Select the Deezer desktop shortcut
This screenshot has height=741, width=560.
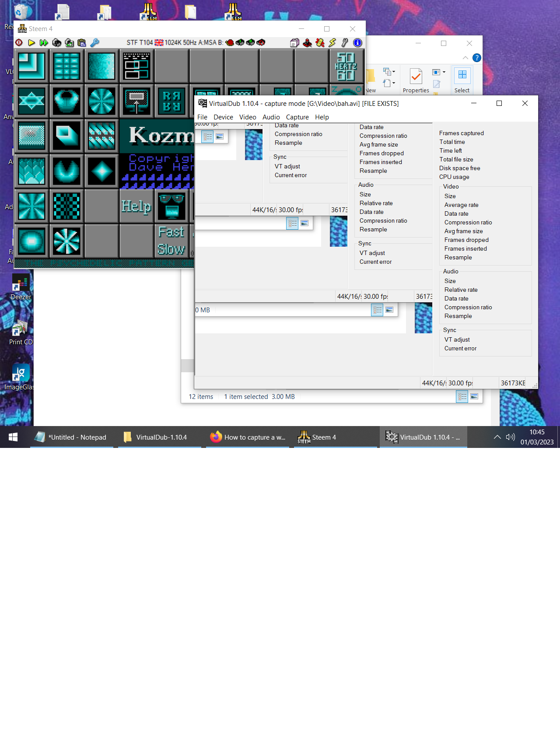(x=21, y=287)
